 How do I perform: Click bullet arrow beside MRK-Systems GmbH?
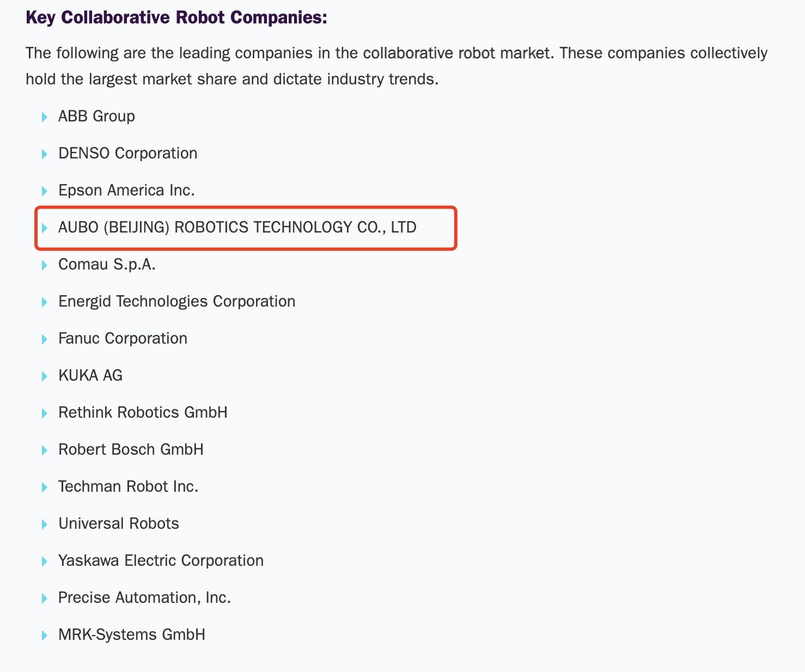coord(45,636)
